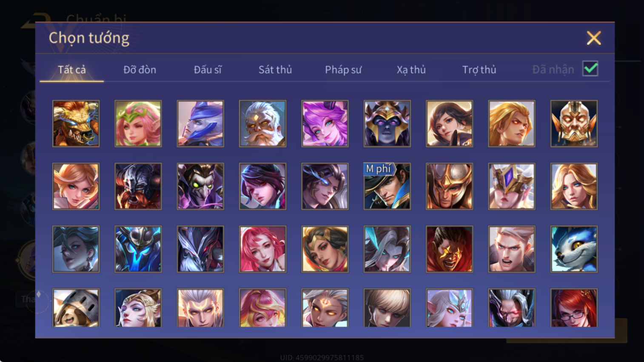Open the 'Sát thủ' tab
The width and height of the screenshot is (644, 362).
pos(275,70)
